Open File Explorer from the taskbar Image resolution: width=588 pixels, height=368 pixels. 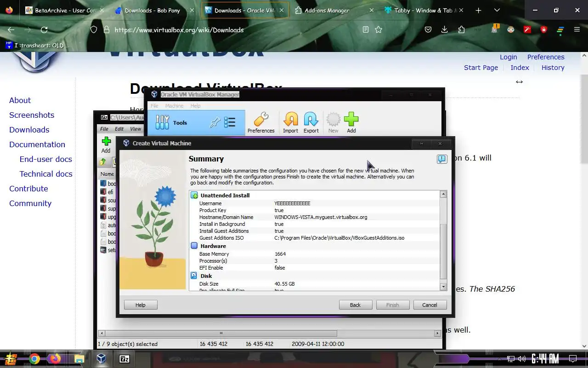[x=79, y=359]
